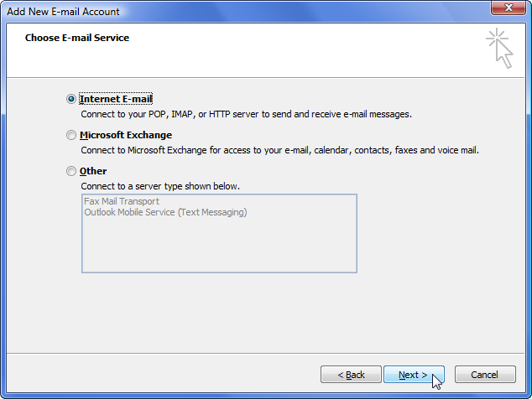532x399 pixels.
Task: Click the Next button
Action: [x=414, y=374]
